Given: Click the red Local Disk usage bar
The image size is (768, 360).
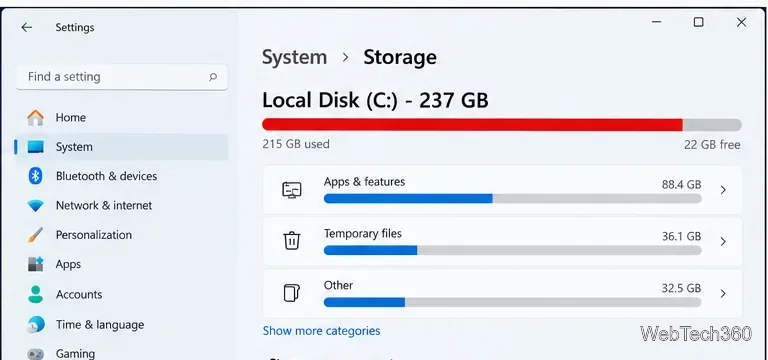Looking at the screenshot, I should [x=502, y=125].
